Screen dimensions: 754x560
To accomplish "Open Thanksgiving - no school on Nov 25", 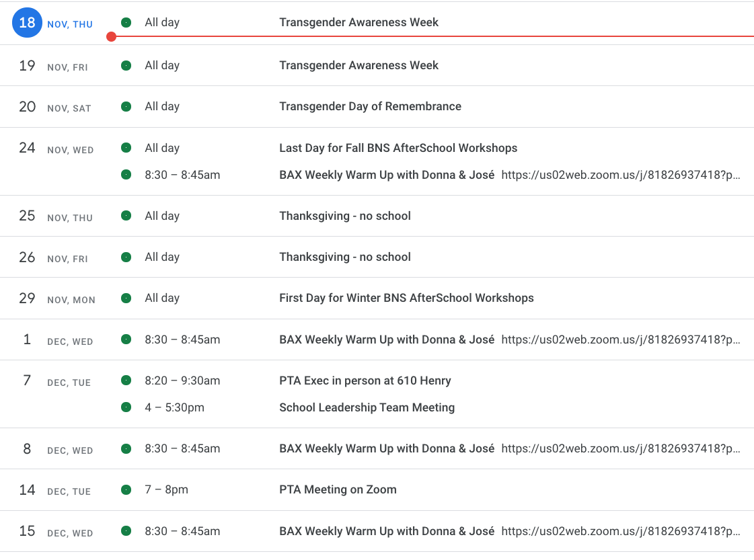I will point(344,216).
